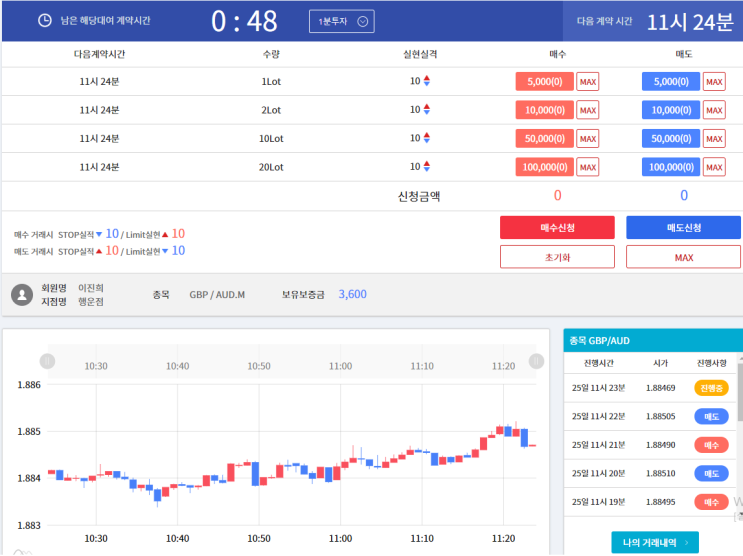The image size is (743, 556).
Task: Click the 10:50 label on the chart range bar
Action: click(x=259, y=366)
